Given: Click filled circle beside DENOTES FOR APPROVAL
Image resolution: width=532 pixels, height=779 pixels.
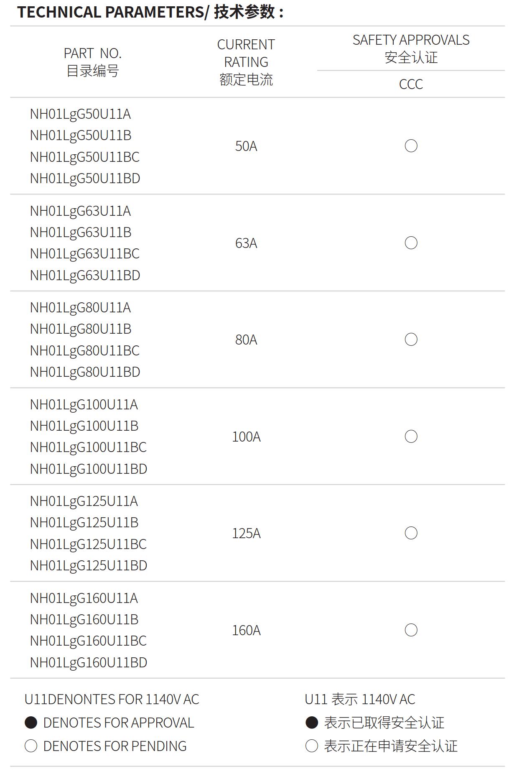Looking at the screenshot, I should click(x=31, y=723).
